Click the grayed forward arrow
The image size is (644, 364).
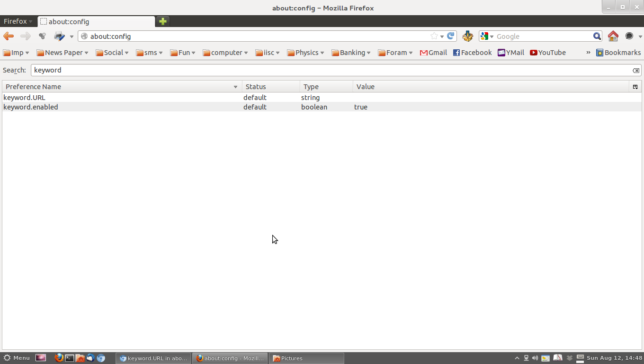coord(25,36)
